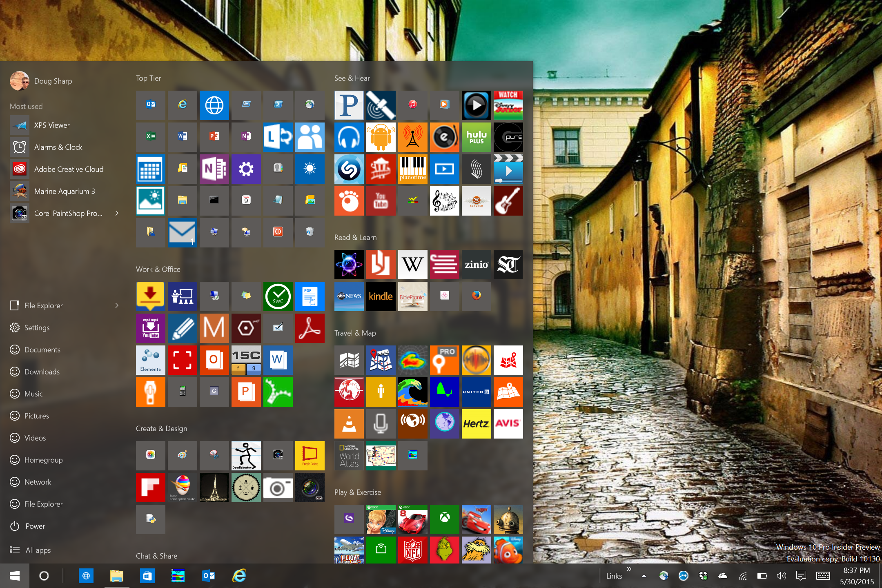This screenshot has width=882, height=588.
Task: Open the volume control in system tray
Action: pos(782,576)
